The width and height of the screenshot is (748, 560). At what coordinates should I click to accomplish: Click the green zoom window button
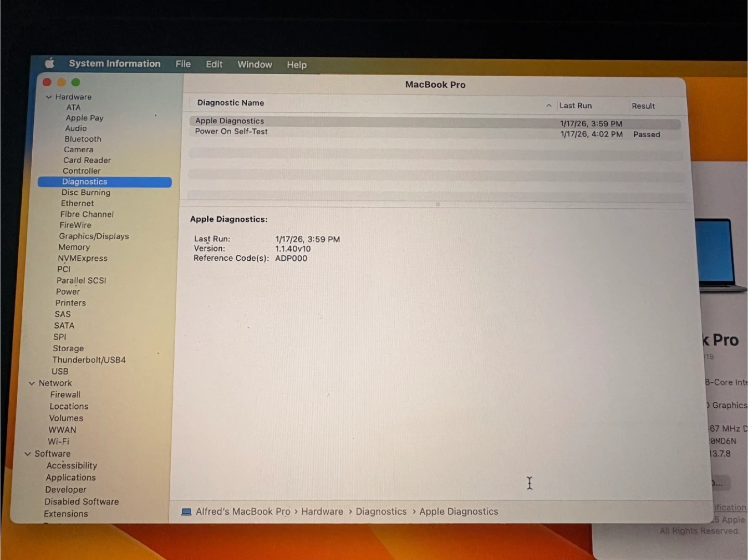pyautogui.click(x=76, y=82)
